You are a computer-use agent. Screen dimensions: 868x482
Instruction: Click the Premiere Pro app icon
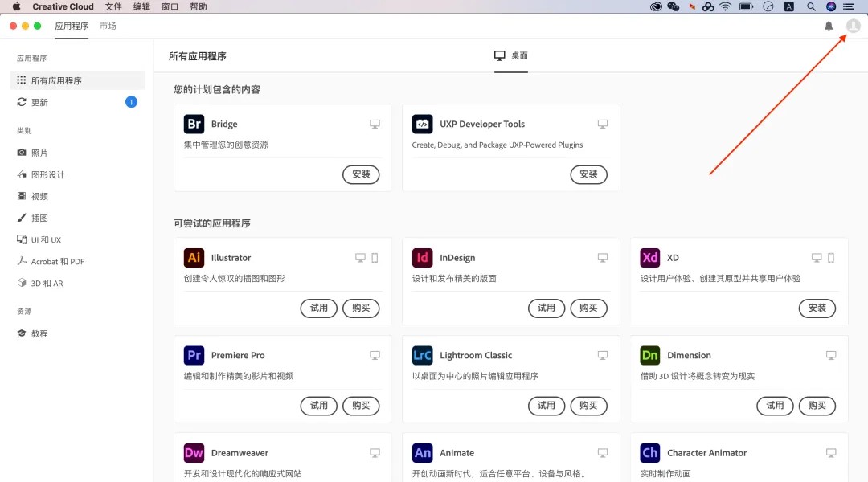[194, 355]
